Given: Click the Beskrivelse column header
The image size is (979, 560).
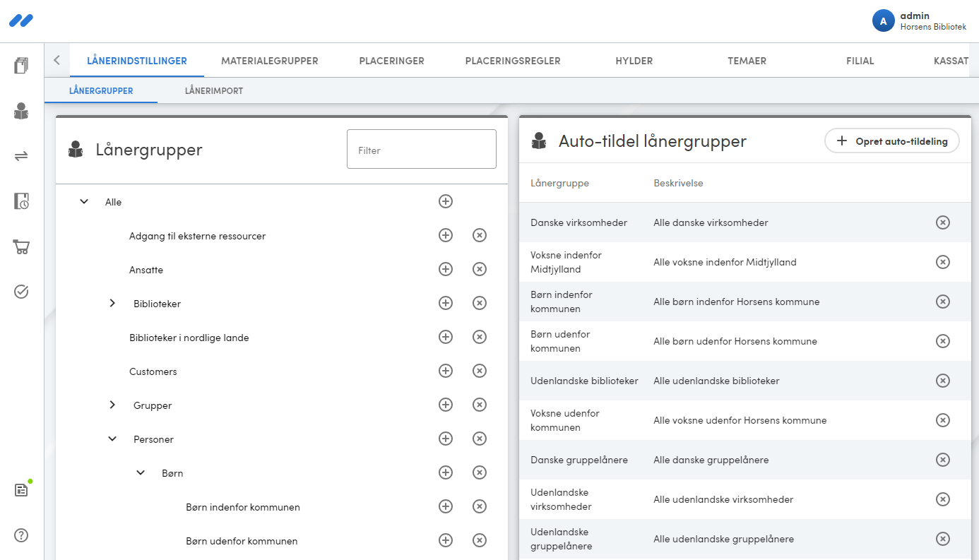Looking at the screenshot, I should [x=678, y=183].
